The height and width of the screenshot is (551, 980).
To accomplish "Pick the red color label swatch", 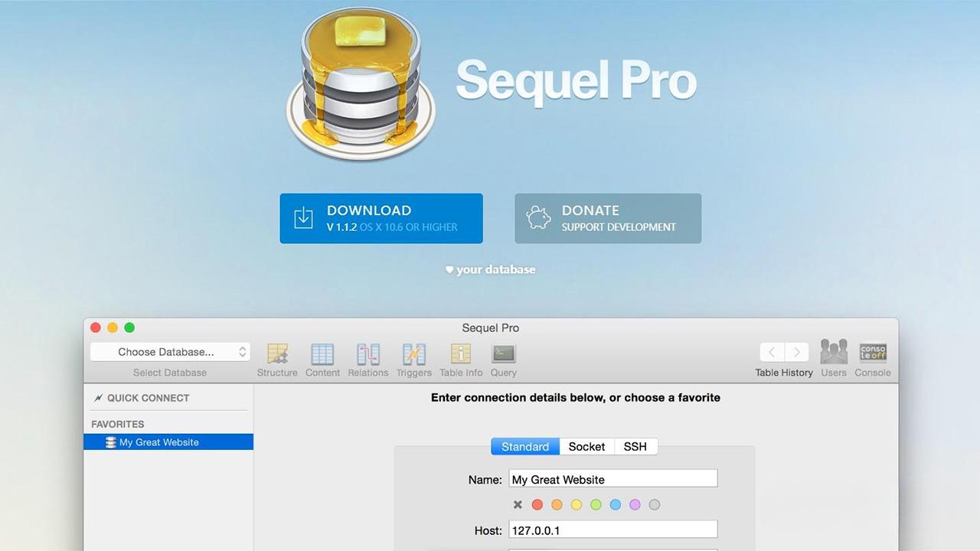I will pyautogui.click(x=537, y=505).
